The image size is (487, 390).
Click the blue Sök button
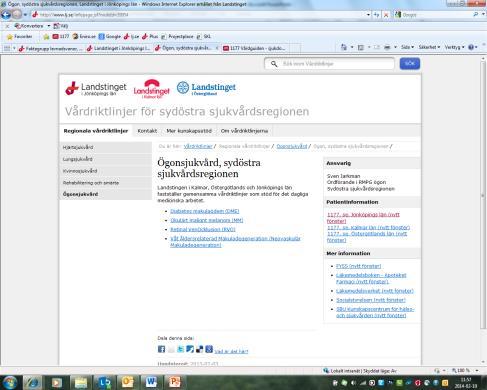(x=410, y=63)
